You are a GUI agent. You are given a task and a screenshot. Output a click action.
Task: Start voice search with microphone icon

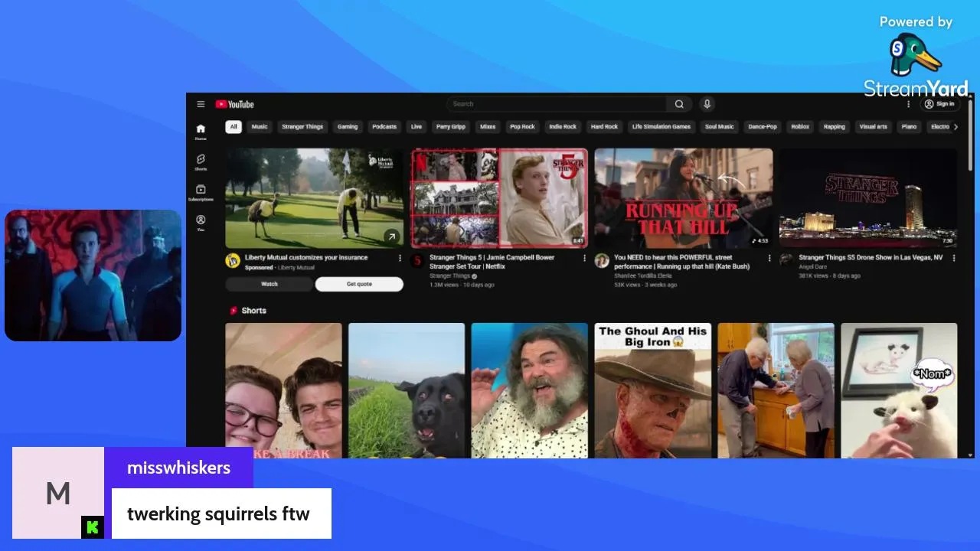pyautogui.click(x=707, y=104)
